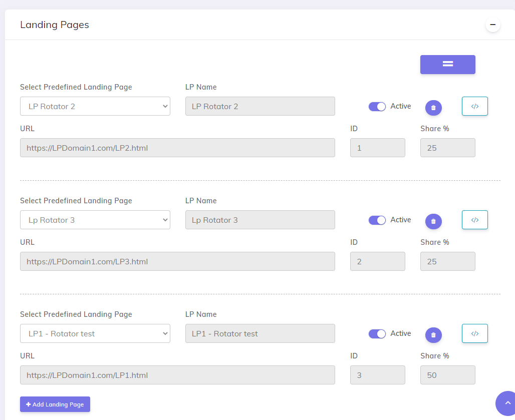The width and height of the screenshot is (515, 420).
Task: Open the code view for Lp Rotator 3
Action: click(x=474, y=219)
